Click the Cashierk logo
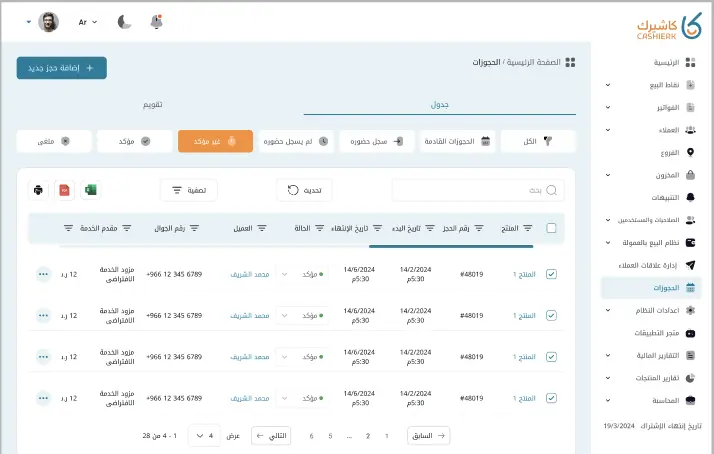 (669, 26)
